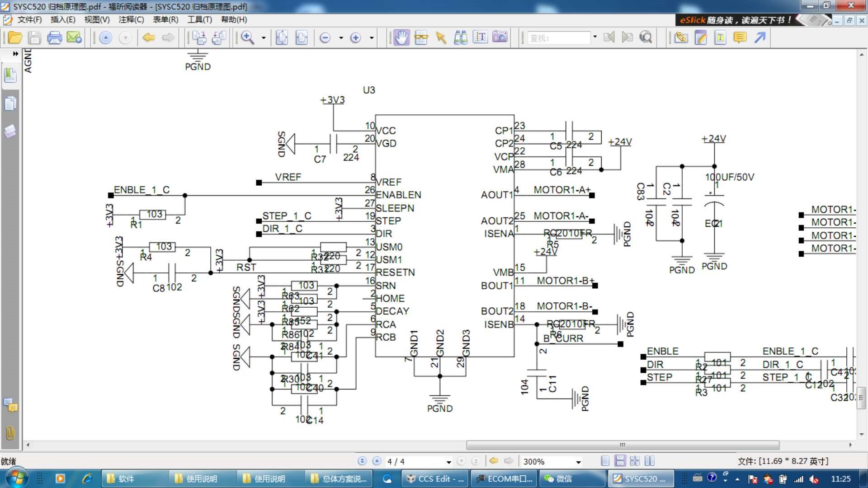The image size is (868, 488).
Task: Click the Save floppy disk icon
Action: [x=34, y=38]
